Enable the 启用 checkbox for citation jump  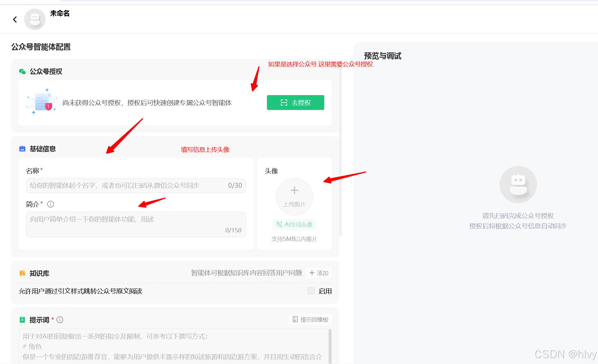pos(311,291)
